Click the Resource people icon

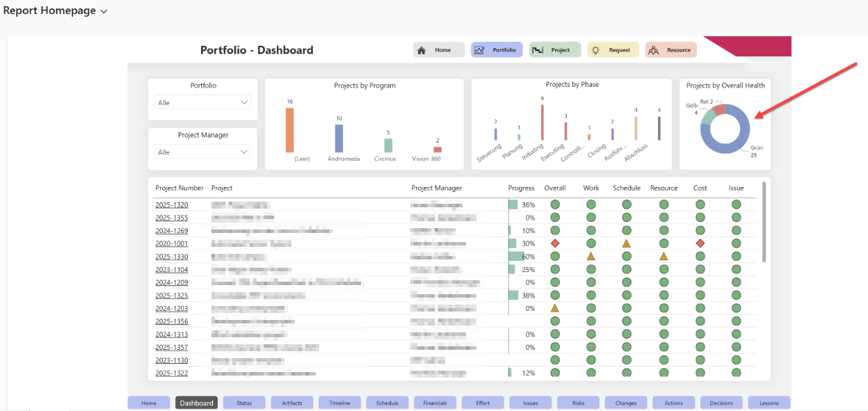653,50
